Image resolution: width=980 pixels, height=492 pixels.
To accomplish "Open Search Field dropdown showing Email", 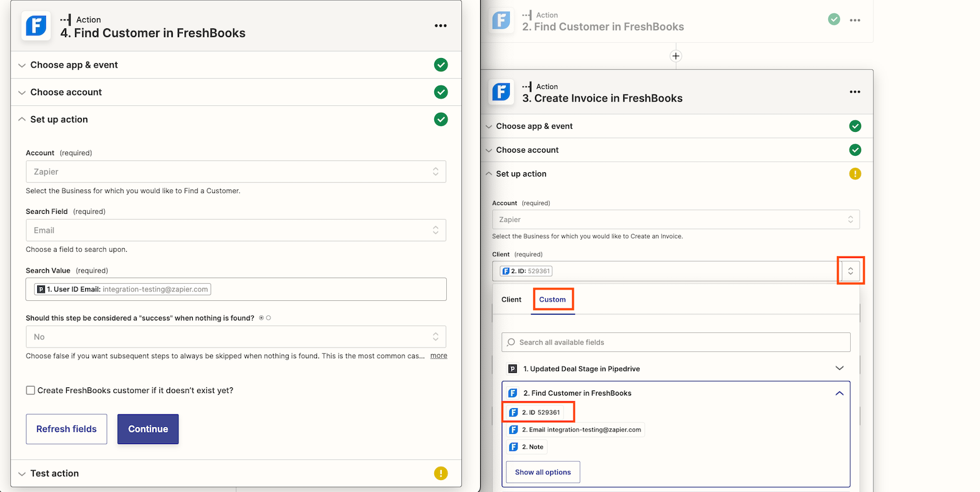I will (236, 230).
